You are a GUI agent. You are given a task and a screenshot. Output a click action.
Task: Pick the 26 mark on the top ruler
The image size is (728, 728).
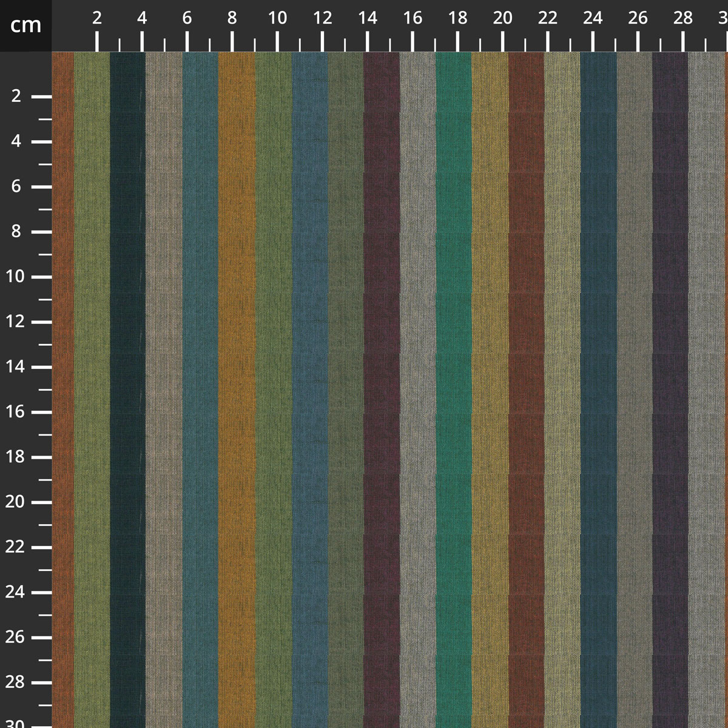point(638,19)
